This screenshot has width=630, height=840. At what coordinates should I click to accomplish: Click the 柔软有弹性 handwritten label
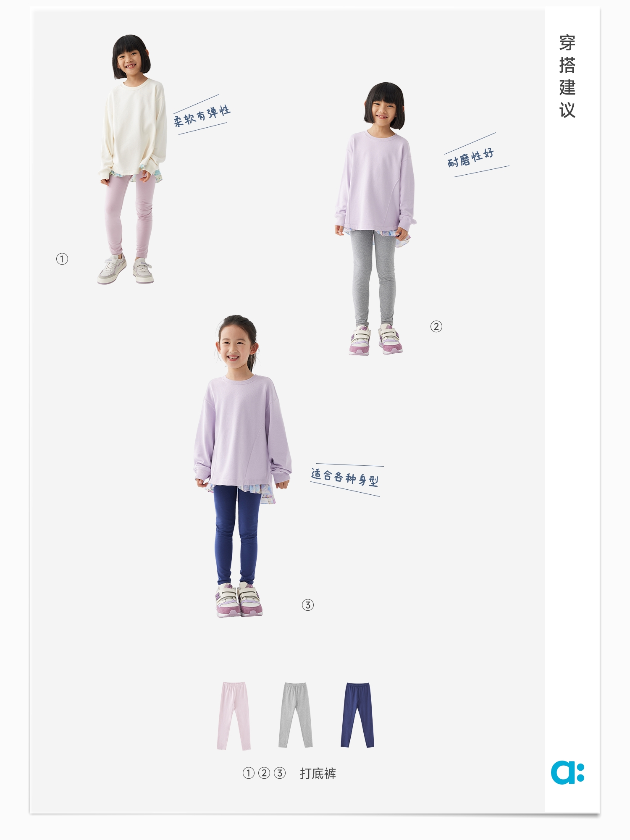coord(202,115)
